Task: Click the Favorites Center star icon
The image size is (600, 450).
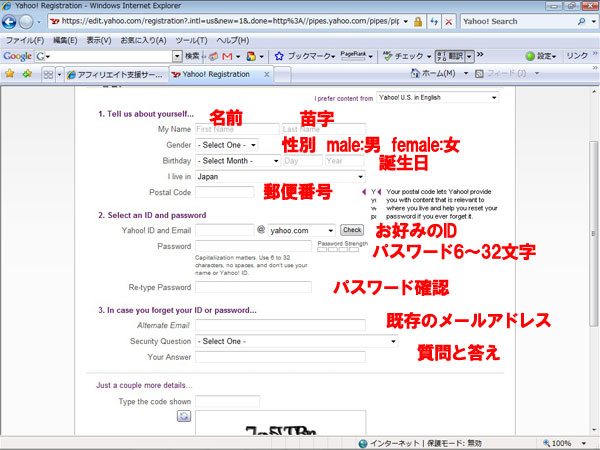Action: [x=10, y=73]
